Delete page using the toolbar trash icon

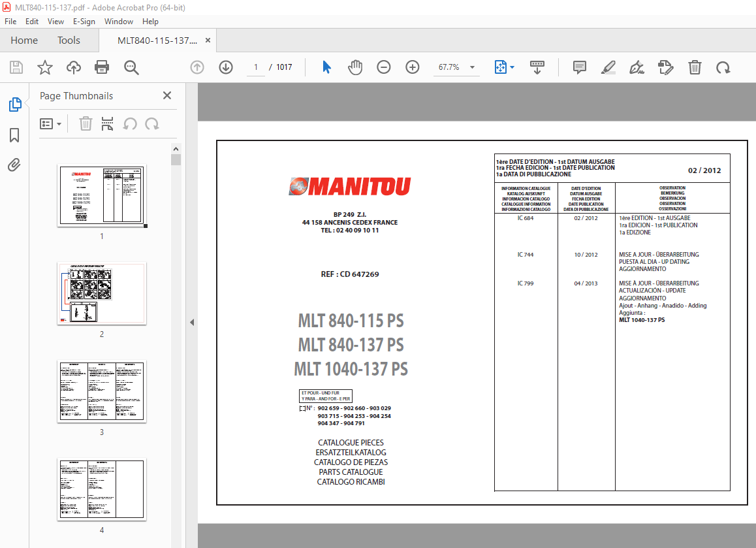tap(695, 67)
